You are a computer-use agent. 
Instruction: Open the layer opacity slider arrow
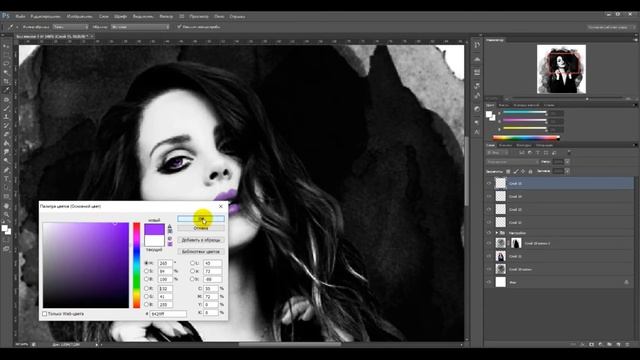click(567, 162)
